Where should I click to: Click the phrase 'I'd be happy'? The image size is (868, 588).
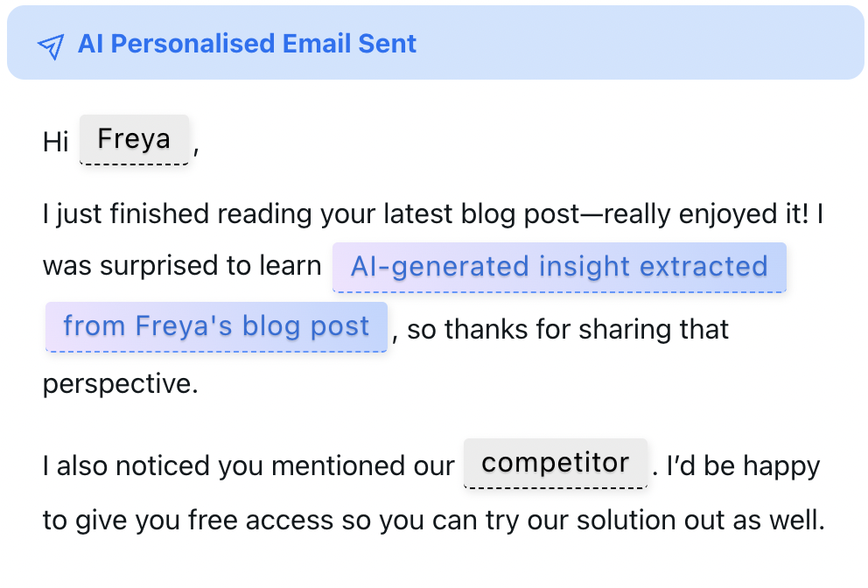(743, 466)
